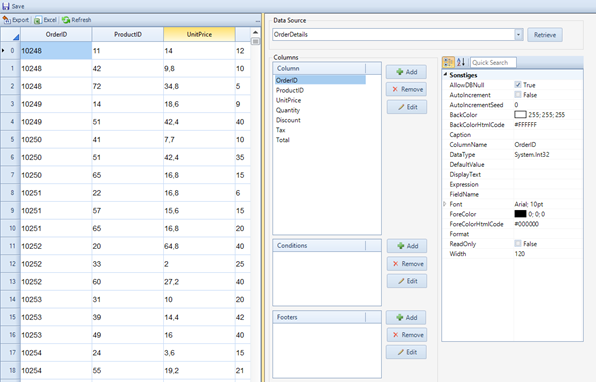The height and width of the screenshot is (382, 596).
Task: Click the DisplayText property row
Action: [x=512, y=174]
